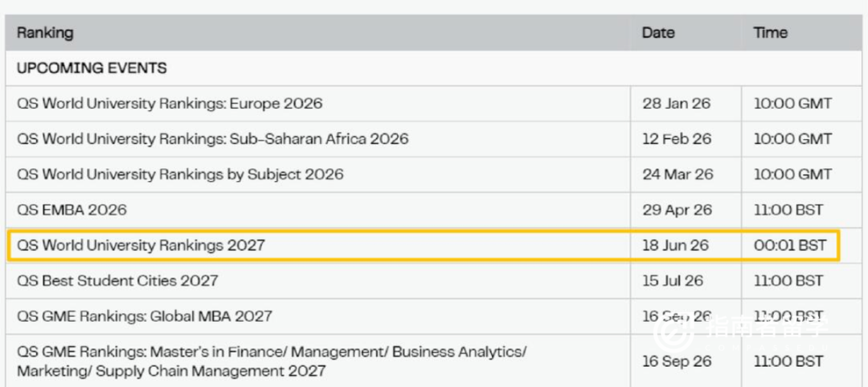
Task: Click the 24 Mar 26 date cell
Action: [678, 175]
